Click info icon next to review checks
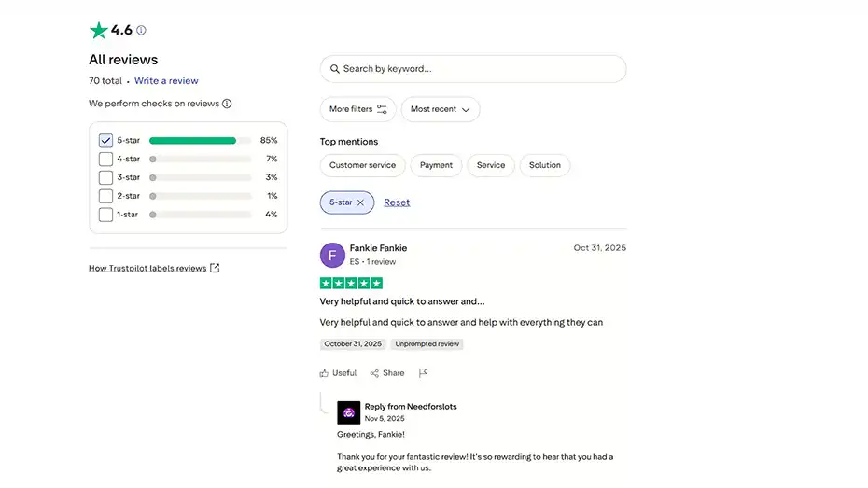Viewport: 868px width, 488px height. click(227, 104)
